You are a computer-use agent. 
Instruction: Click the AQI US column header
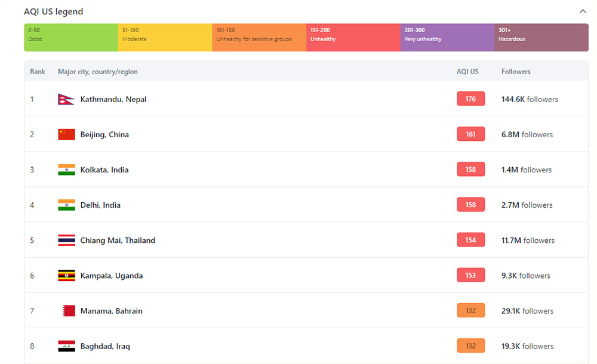pos(467,72)
